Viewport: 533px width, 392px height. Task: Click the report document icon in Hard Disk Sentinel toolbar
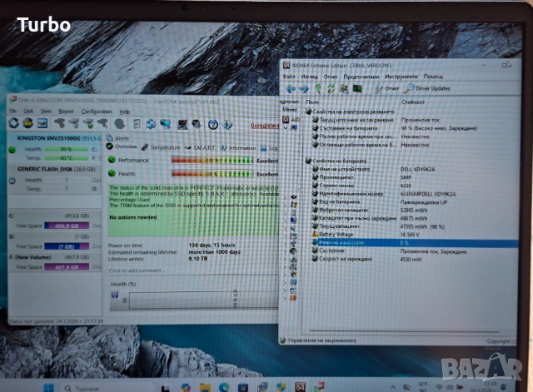[x=137, y=124]
